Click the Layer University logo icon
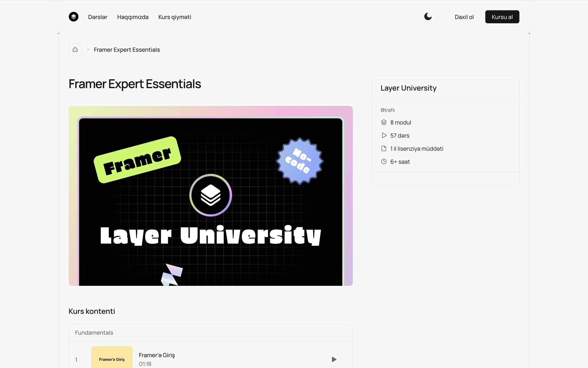588x368 pixels. (73, 17)
